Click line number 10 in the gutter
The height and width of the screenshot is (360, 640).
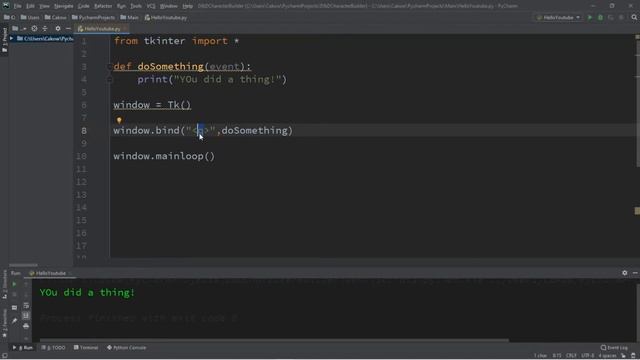click(81, 156)
